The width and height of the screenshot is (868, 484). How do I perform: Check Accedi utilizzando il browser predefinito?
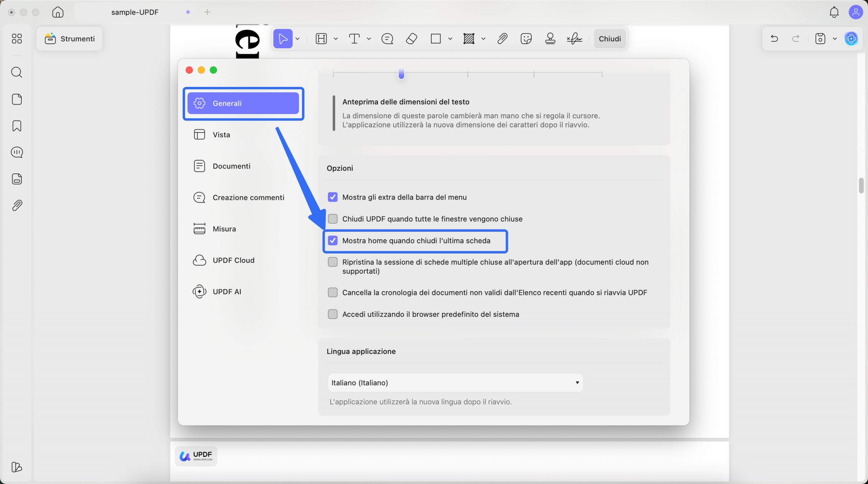(333, 314)
